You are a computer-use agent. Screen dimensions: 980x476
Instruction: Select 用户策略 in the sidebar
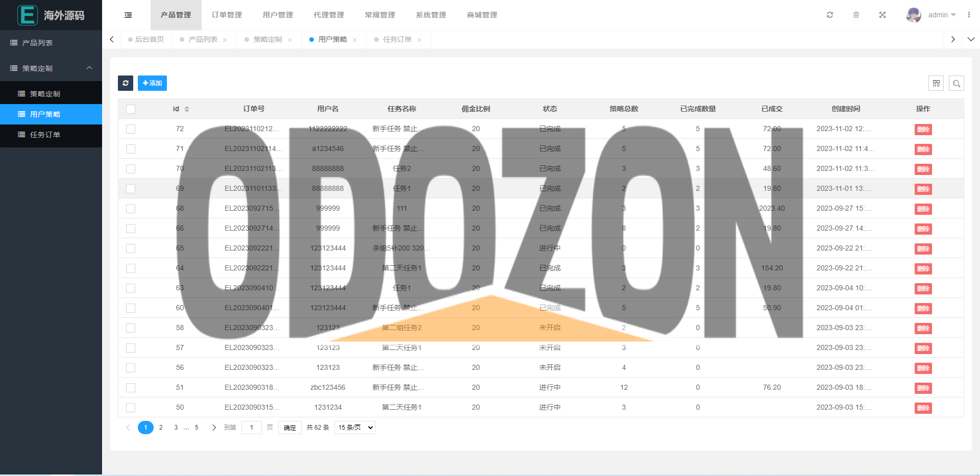(51, 114)
